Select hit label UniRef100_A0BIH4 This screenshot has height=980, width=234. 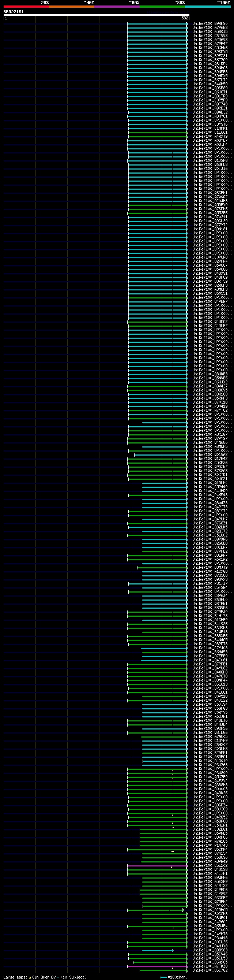tap(210, 145)
